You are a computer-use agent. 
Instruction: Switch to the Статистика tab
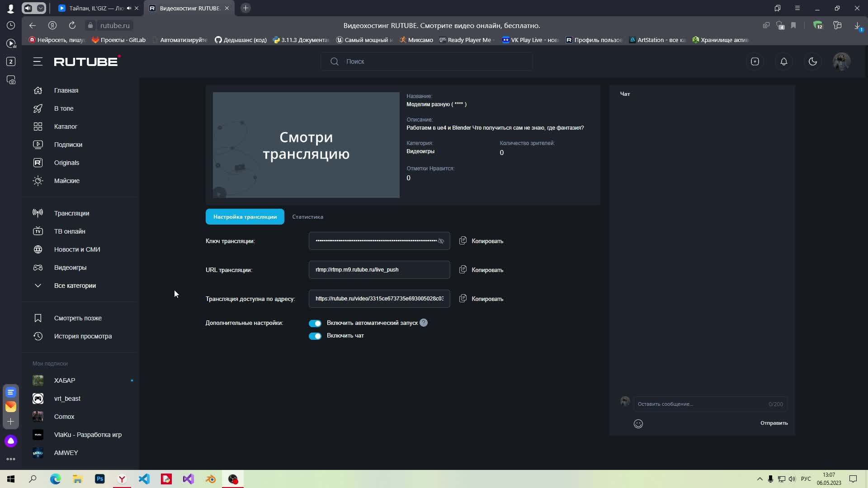(x=307, y=217)
